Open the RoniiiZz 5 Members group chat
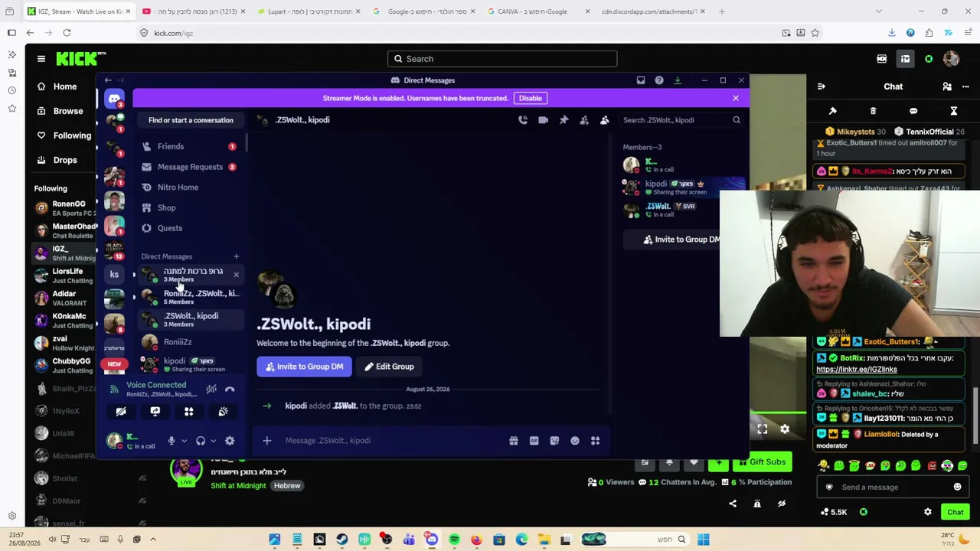The width and height of the screenshot is (980, 551). tap(190, 297)
